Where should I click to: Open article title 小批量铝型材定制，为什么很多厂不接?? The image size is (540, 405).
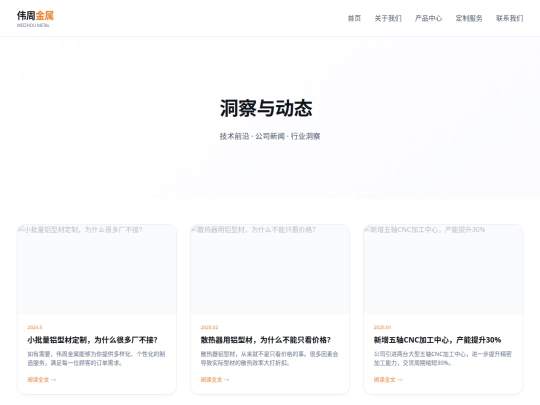click(x=92, y=340)
